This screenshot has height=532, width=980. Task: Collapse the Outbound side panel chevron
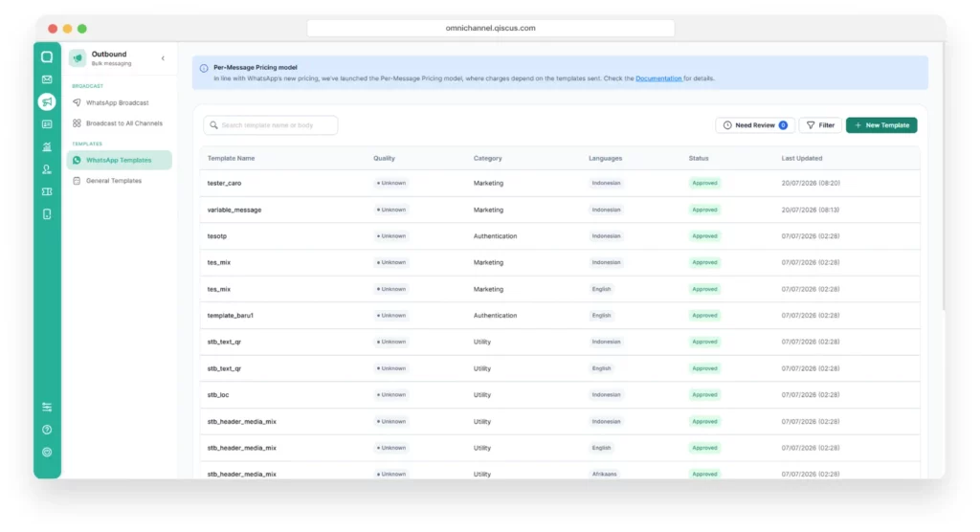pos(163,58)
